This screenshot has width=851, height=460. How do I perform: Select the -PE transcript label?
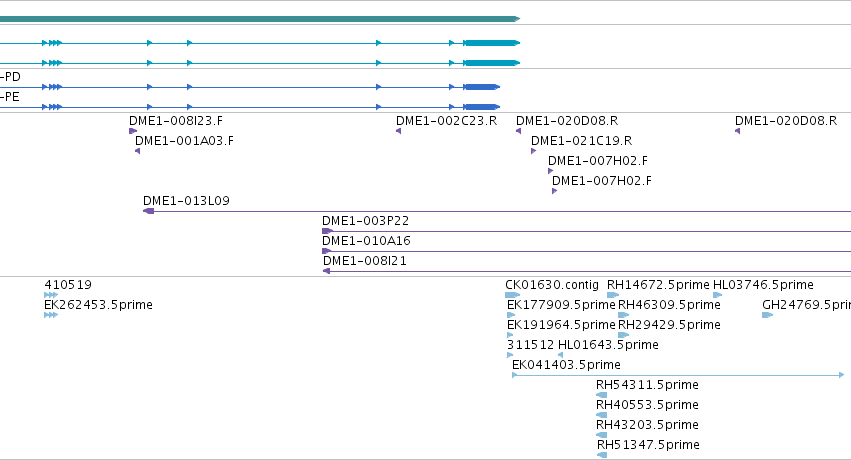[10, 97]
